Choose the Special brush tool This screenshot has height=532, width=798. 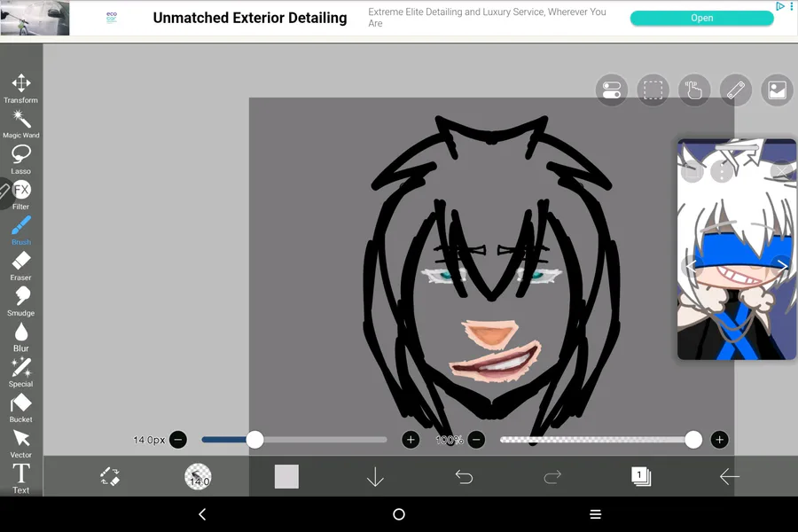(21, 372)
